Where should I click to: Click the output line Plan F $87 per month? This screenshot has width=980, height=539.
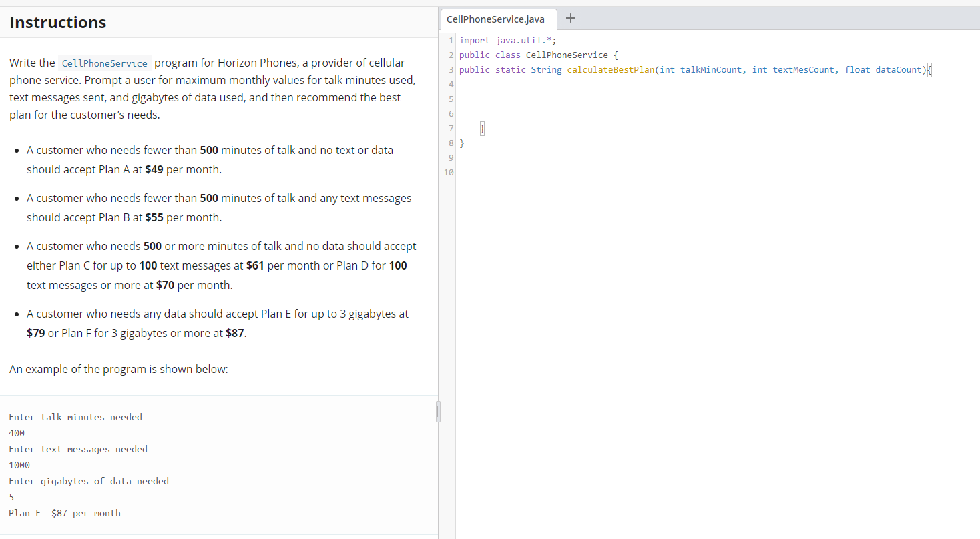65,513
